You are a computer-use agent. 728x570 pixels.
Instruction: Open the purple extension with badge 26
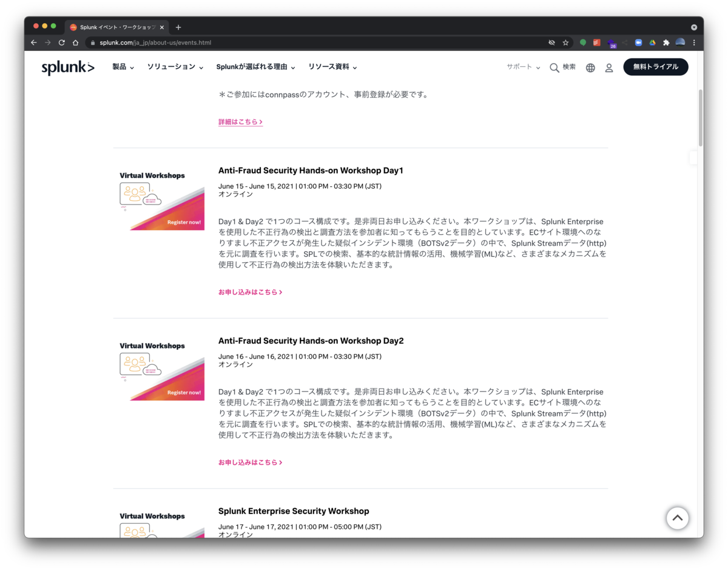click(x=612, y=43)
